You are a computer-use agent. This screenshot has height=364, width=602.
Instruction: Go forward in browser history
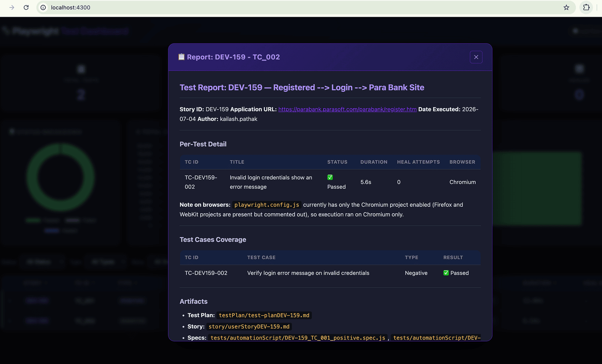[12, 8]
